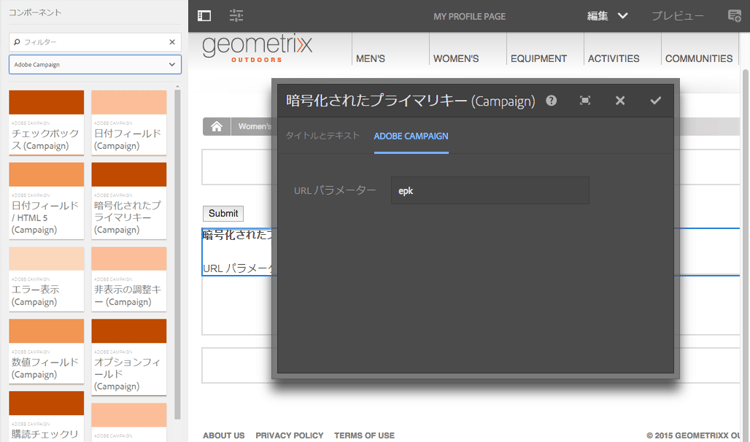Select チェックボックス (Campaign) component
Image resolution: width=750 pixels, height=442 pixels.
[46, 122]
